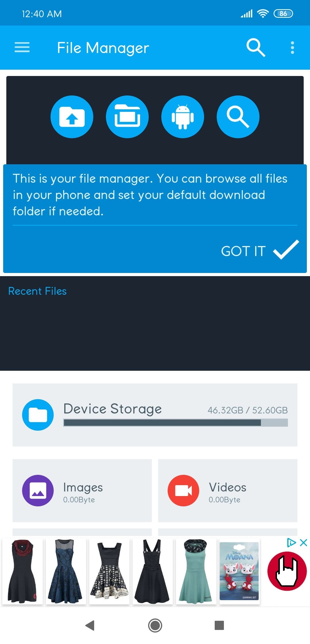Tap the Device Storage usage bar
This screenshot has width=310, height=644.
tap(175, 423)
